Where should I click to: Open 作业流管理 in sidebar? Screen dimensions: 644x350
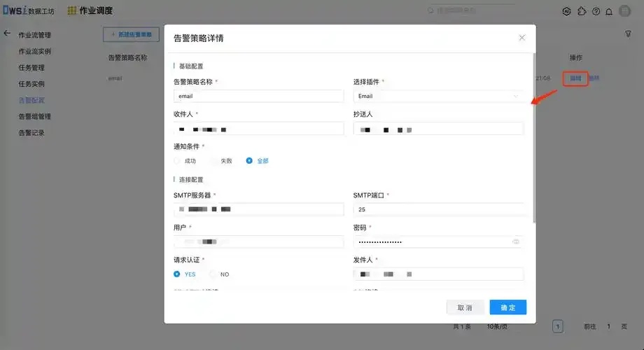coord(34,35)
